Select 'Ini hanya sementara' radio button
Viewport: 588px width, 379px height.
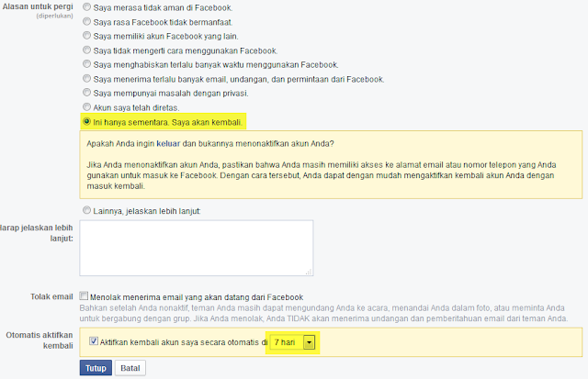[x=86, y=121]
